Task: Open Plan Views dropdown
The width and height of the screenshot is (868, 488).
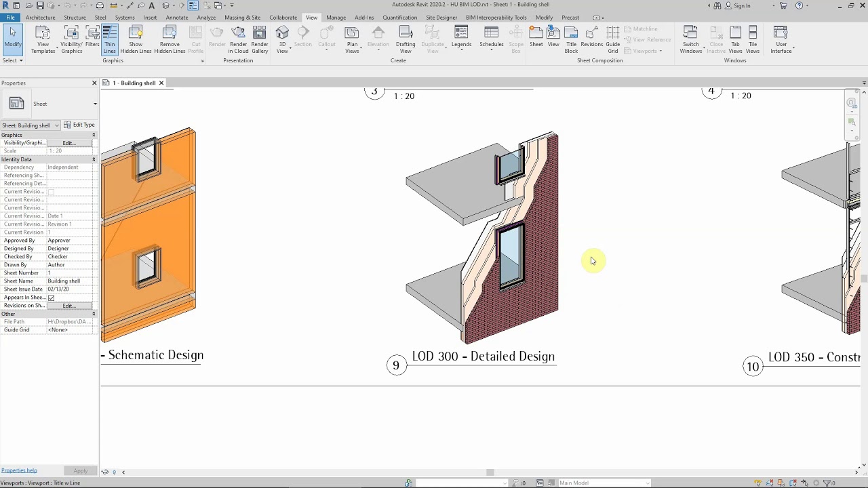Action: (x=352, y=39)
